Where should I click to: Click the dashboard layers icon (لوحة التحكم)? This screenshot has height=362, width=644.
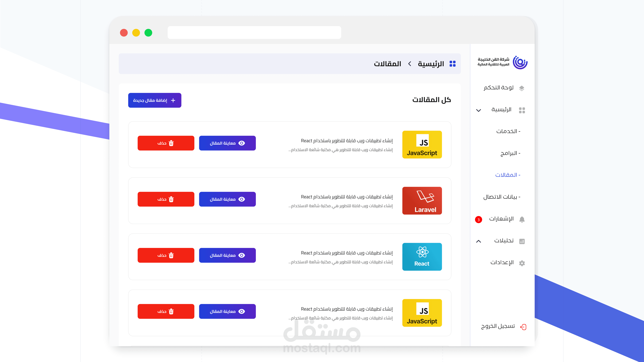[x=522, y=88]
